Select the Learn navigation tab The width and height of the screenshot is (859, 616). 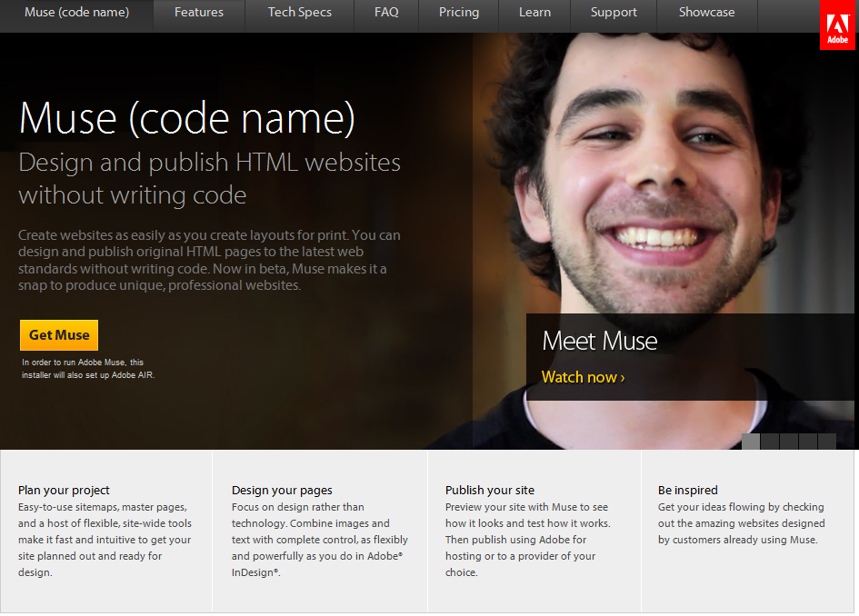[x=534, y=12]
